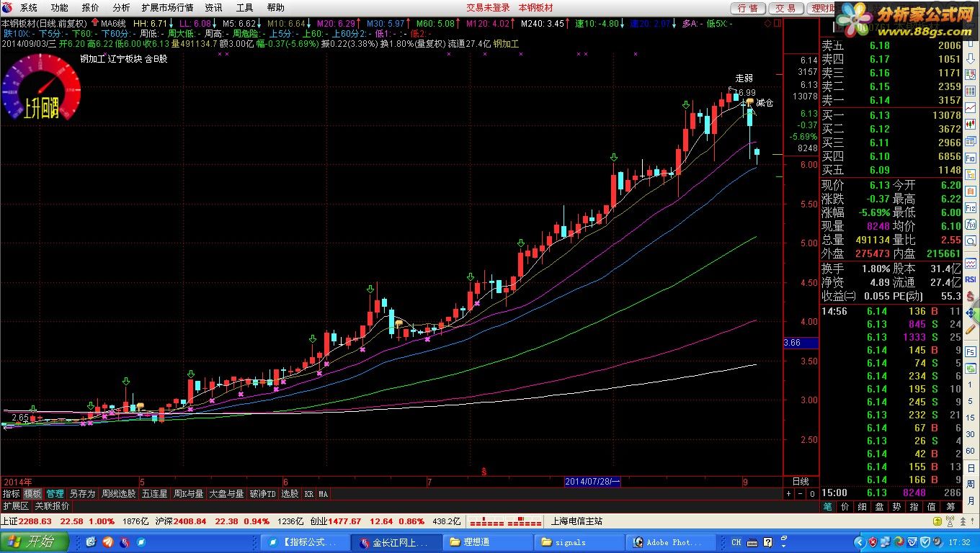
Task: Click the minus zoom button under chart
Action: (x=800, y=494)
